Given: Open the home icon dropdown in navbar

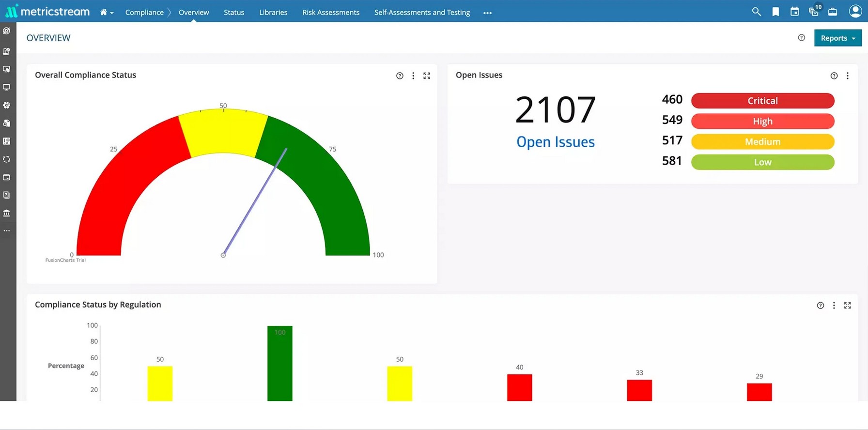Looking at the screenshot, I should (x=107, y=13).
